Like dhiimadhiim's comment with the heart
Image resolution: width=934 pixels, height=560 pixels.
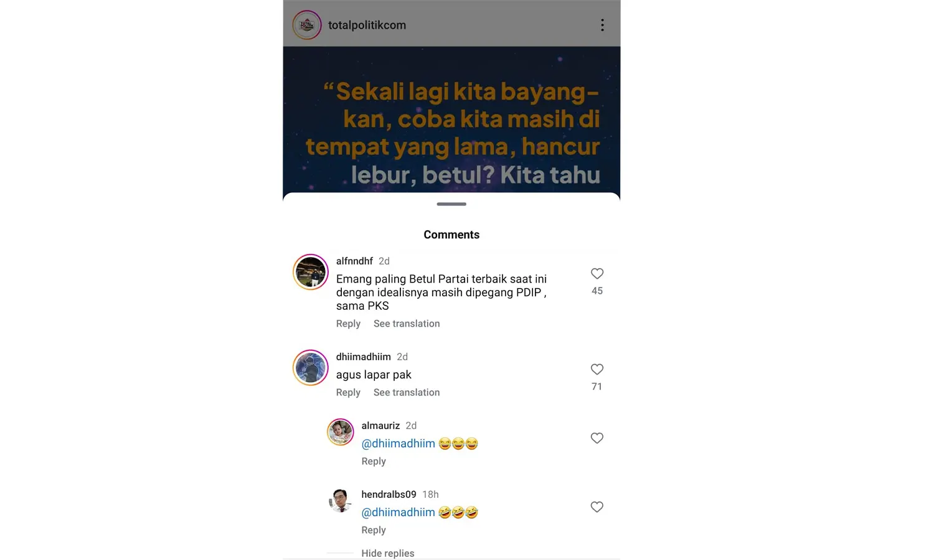pyautogui.click(x=597, y=369)
